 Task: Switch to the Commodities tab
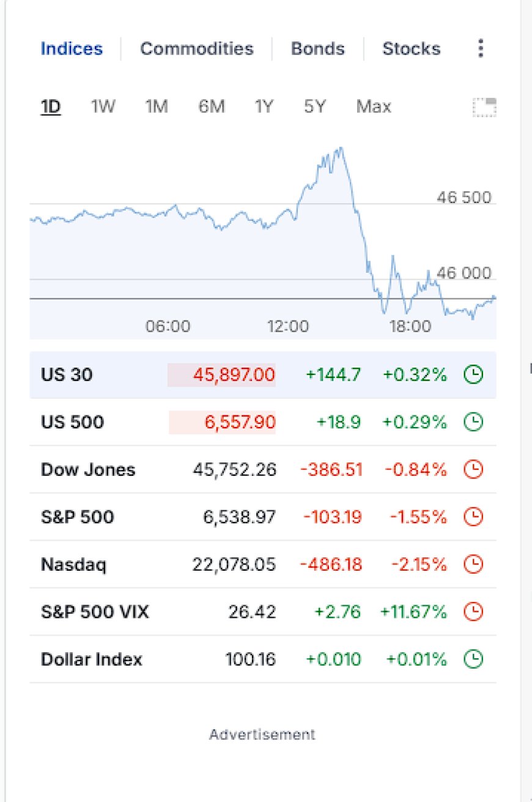(x=196, y=48)
